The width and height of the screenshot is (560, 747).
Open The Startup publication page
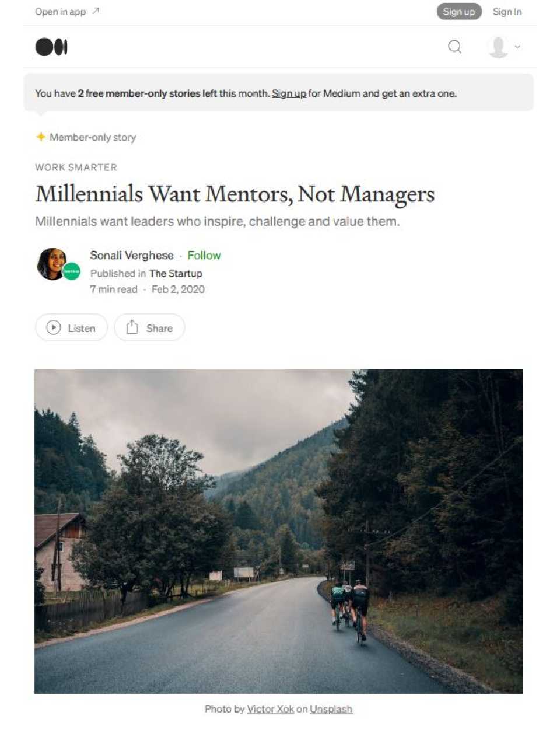(175, 273)
